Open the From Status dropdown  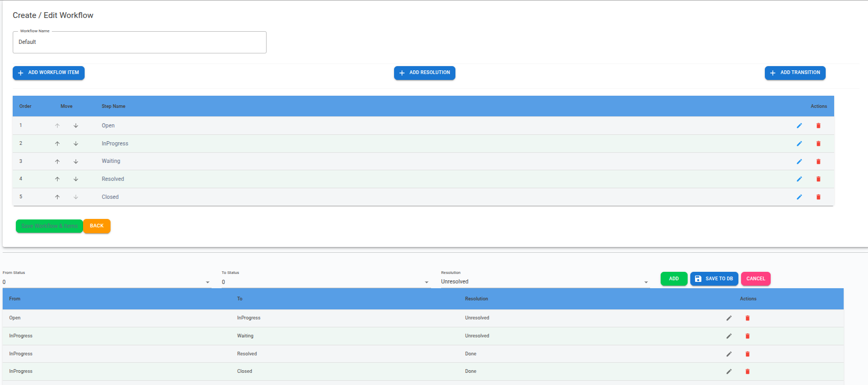[107, 282]
